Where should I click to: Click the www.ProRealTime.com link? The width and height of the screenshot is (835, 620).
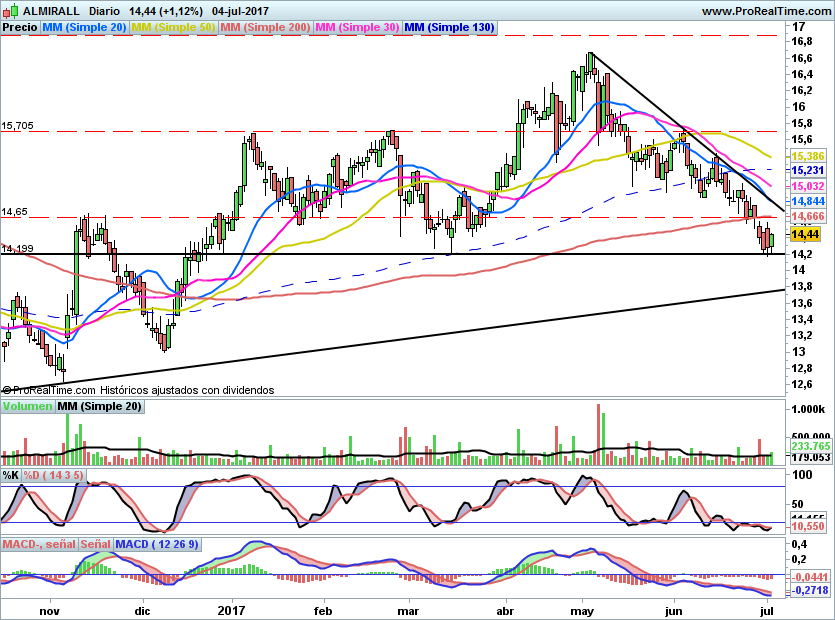coord(766,11)
